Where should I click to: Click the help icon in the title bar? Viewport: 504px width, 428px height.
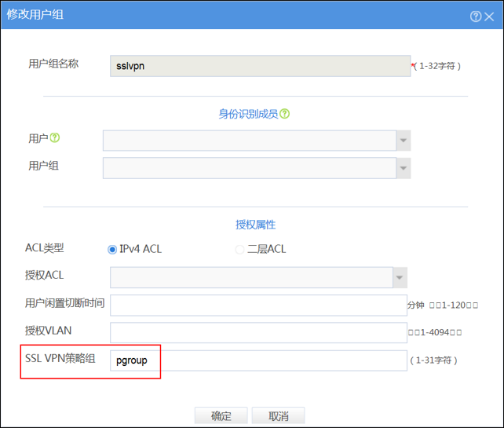[476, 16]
